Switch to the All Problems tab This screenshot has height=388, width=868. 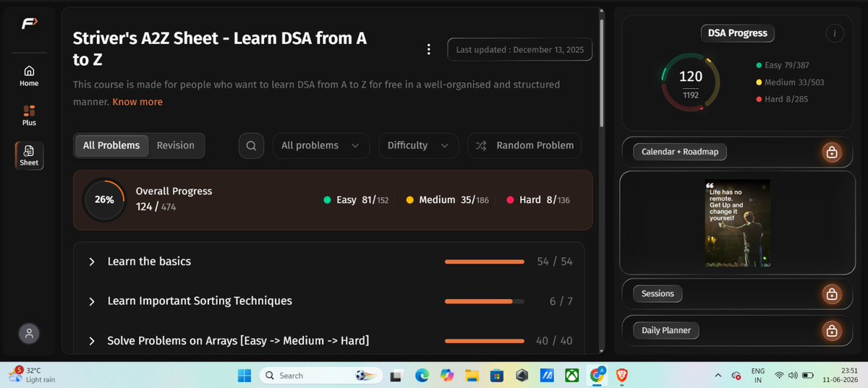pyautogui.click(x=111, y=145)
